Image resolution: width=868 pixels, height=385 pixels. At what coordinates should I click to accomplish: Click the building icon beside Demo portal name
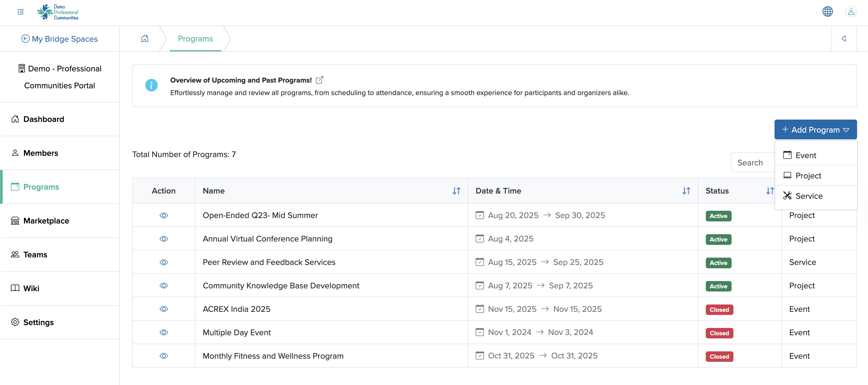[x=22, y=69]
